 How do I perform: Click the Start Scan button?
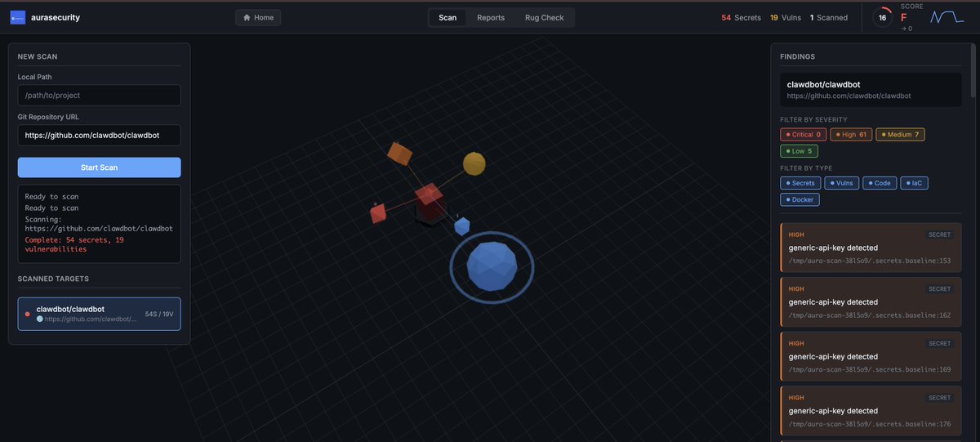tap(100, 167)
